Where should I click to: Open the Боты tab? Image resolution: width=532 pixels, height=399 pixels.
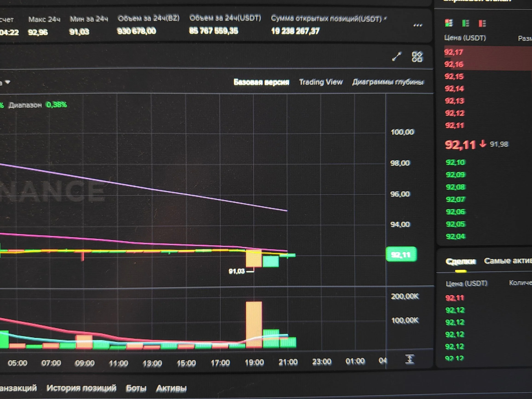136,388
